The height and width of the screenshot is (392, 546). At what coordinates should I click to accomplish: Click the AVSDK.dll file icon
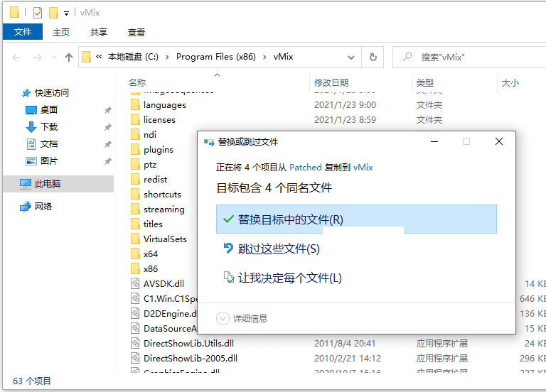pos(136,284)
